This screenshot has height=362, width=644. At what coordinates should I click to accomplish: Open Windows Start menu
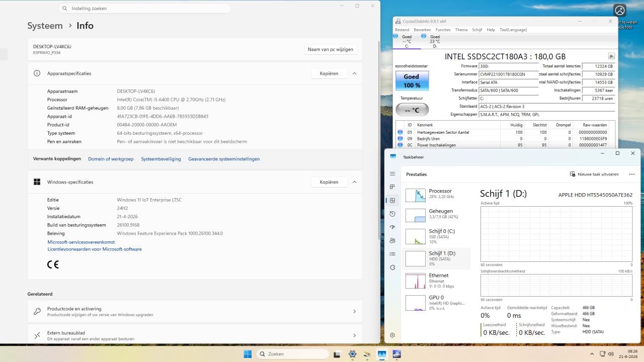[248, 354]
